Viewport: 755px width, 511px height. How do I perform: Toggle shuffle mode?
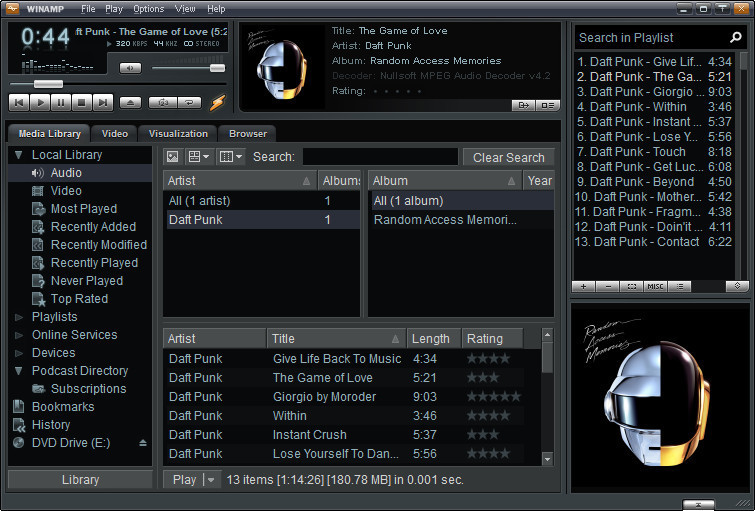point(163,102)
